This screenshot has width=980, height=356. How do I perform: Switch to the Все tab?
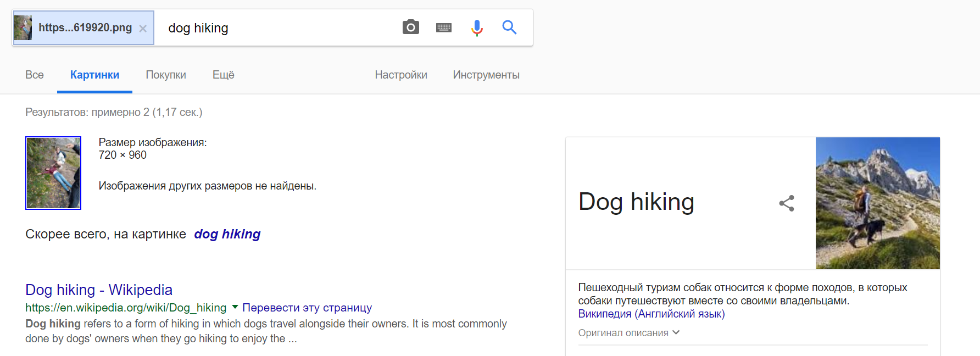[x=35, y=75]
